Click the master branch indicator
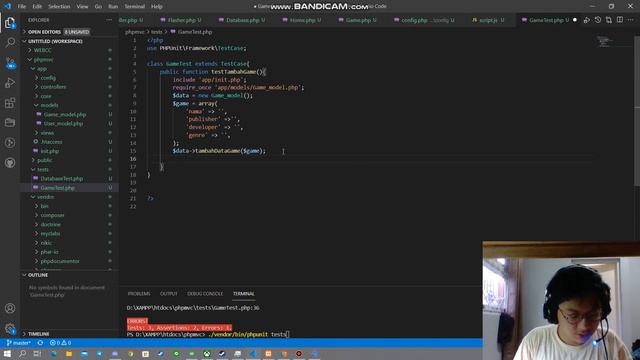The width and height of the screenshot is (640, 360). pos(18,343)
